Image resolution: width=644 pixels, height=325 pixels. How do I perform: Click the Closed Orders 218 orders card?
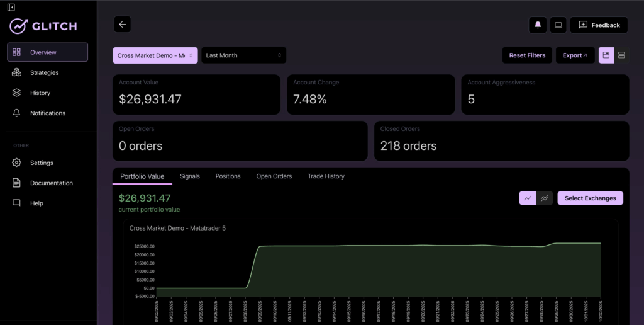click(501, 140)
